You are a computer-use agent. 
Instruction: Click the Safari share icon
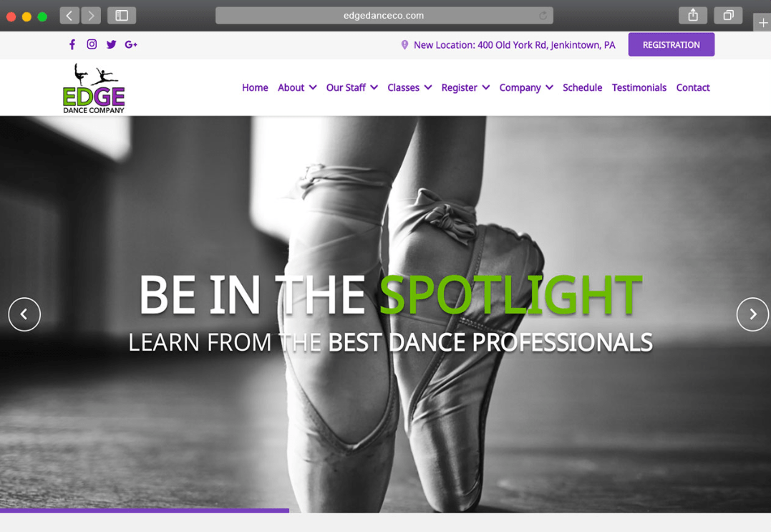[692, 15]
